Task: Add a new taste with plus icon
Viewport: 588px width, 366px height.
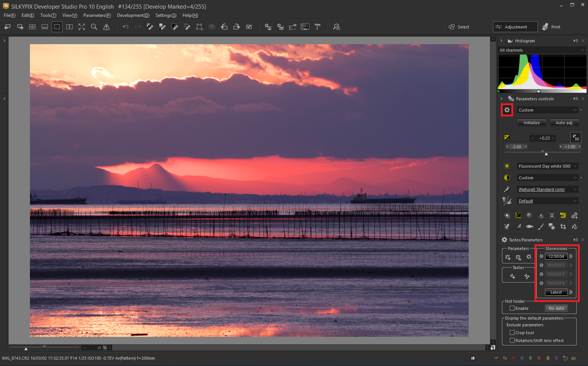Action: point(512,276)
